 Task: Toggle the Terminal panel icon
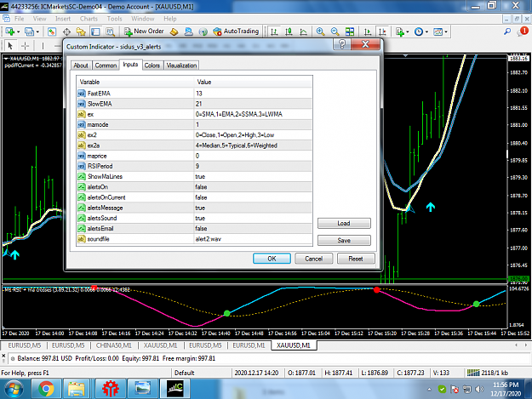95,31
